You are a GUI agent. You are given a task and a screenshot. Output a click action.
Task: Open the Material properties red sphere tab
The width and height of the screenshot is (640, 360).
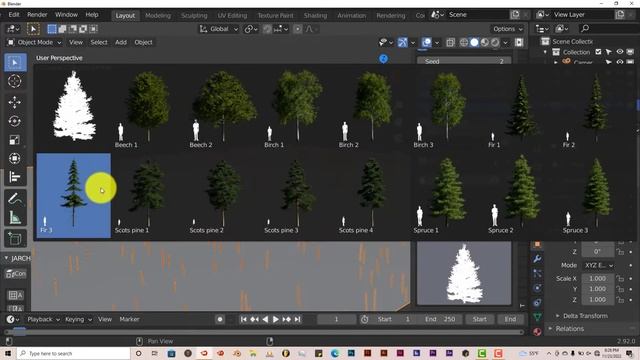(537, 331)
